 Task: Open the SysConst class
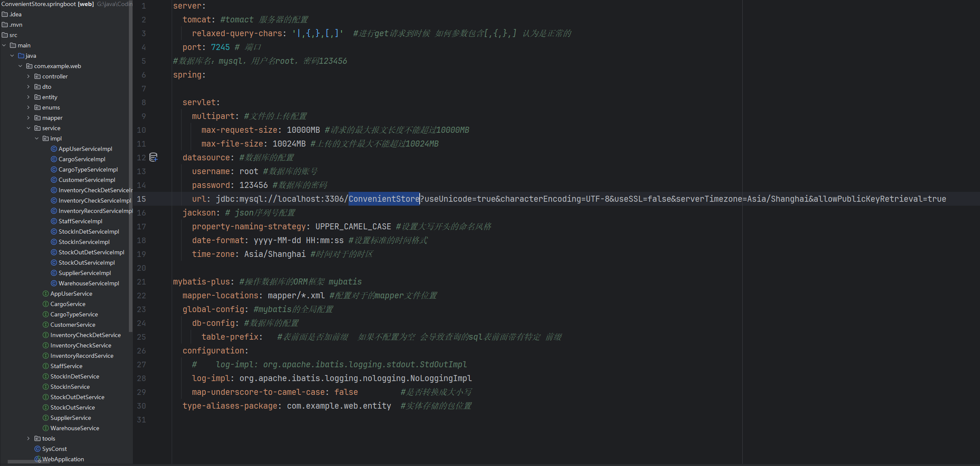point(54,449)
